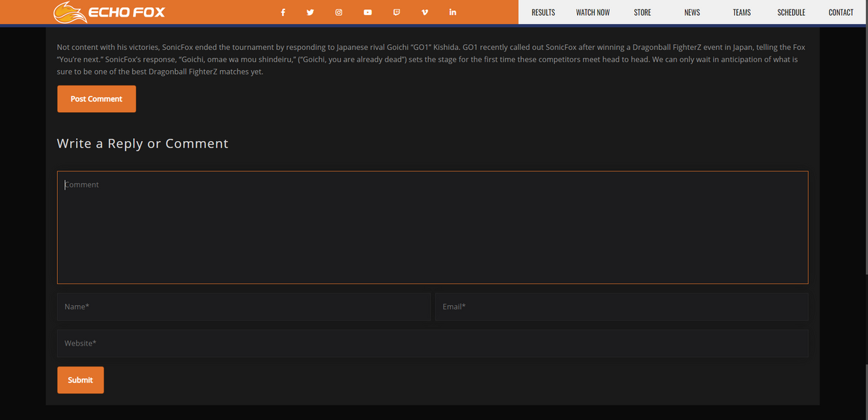This screenshot has height=420, width=868.
Task: Open the LinkedIn icon in header
Action: (453, 12)
